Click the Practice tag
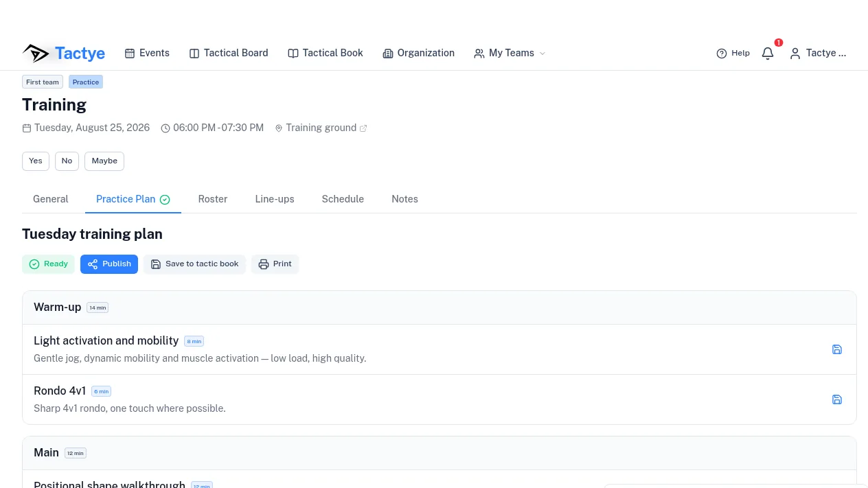 click(x=86, y=82)
